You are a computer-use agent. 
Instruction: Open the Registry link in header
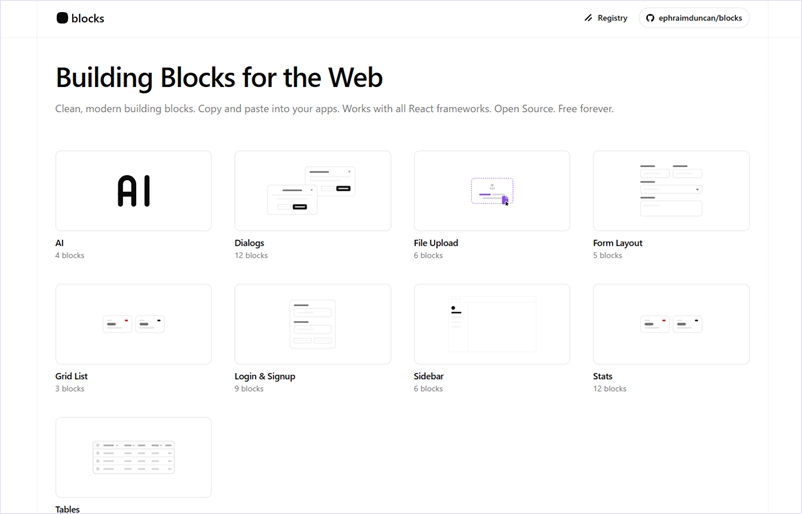point(612,18)
